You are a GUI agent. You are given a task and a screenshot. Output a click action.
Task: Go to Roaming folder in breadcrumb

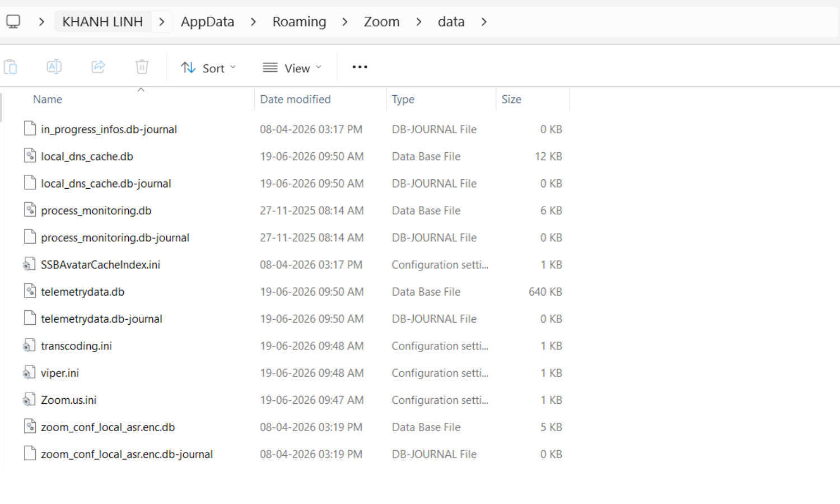[299, 22]
